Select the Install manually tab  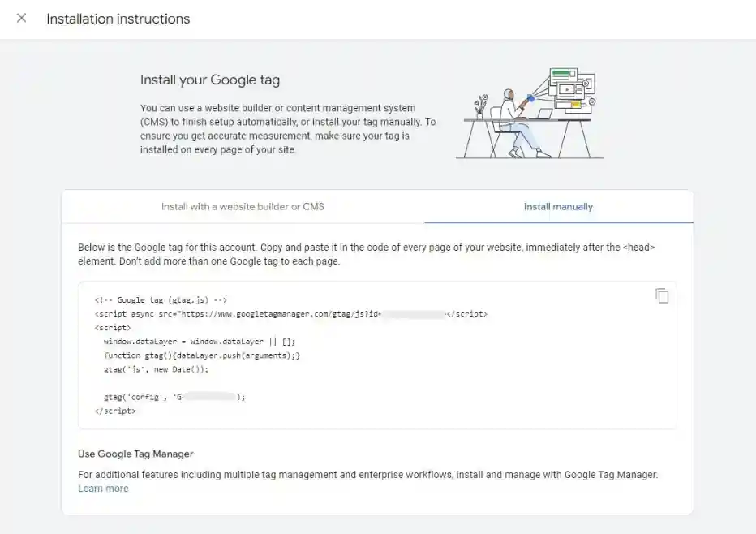coord(557,207)
